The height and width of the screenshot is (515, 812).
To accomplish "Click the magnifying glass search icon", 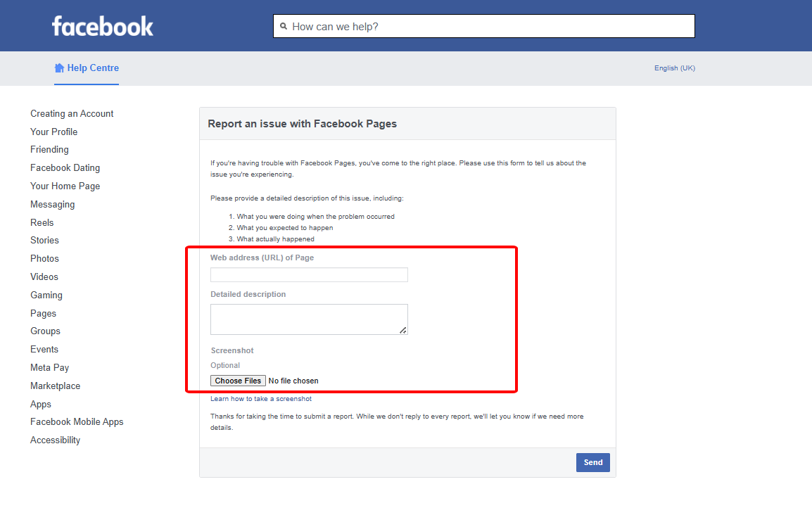I will tap(284, 25).
